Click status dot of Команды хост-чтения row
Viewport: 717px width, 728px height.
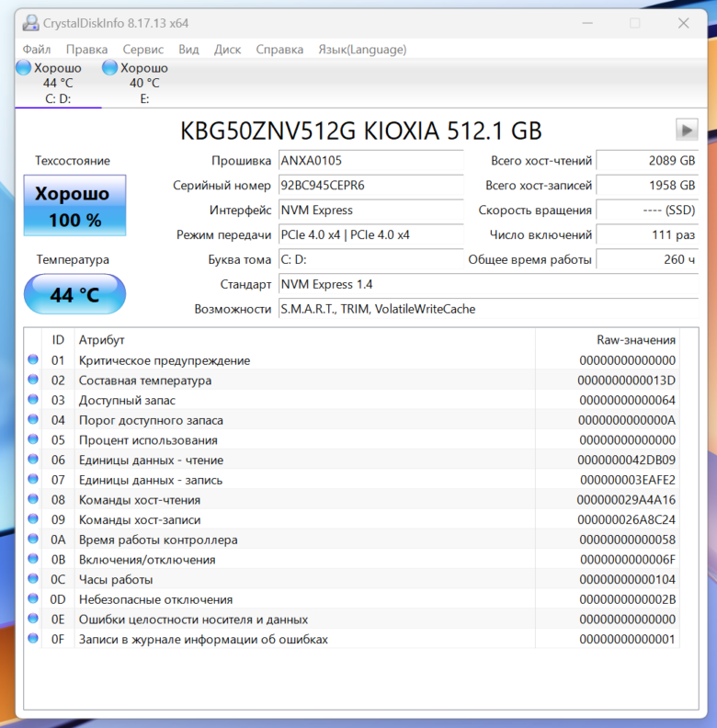coord(33,498)
